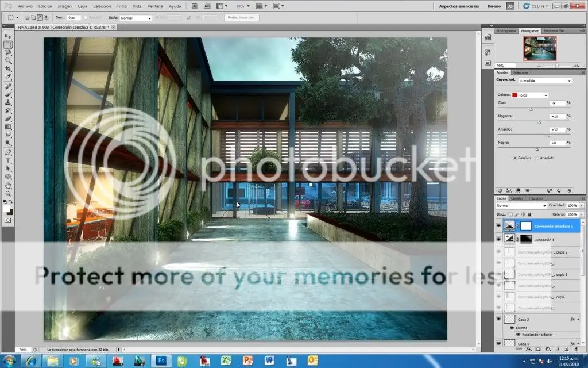Launch Adobe Bridge (Br) icon
This screenshot has width=588, height=368.
(194, 6)
